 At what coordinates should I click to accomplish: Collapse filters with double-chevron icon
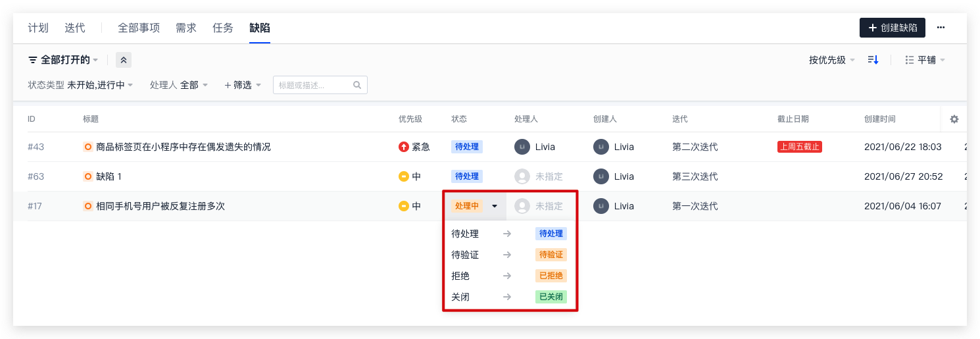tap(124, 60)
